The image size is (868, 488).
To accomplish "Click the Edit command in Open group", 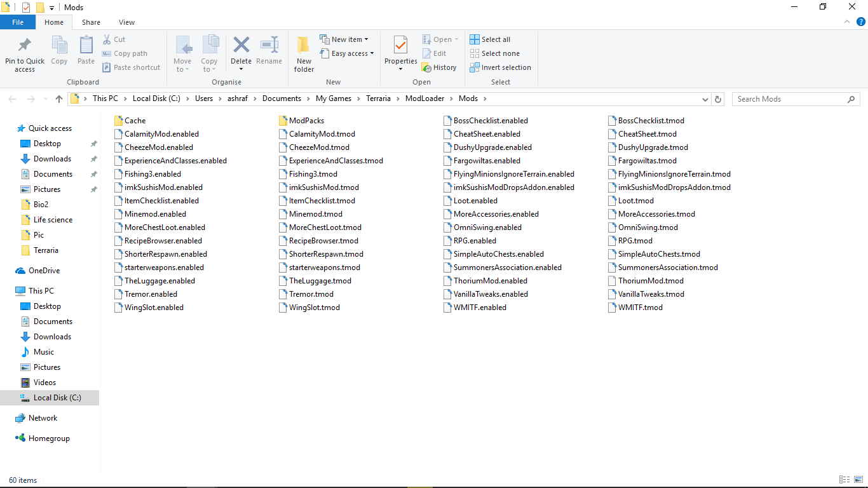I will [x=434, y=53].
